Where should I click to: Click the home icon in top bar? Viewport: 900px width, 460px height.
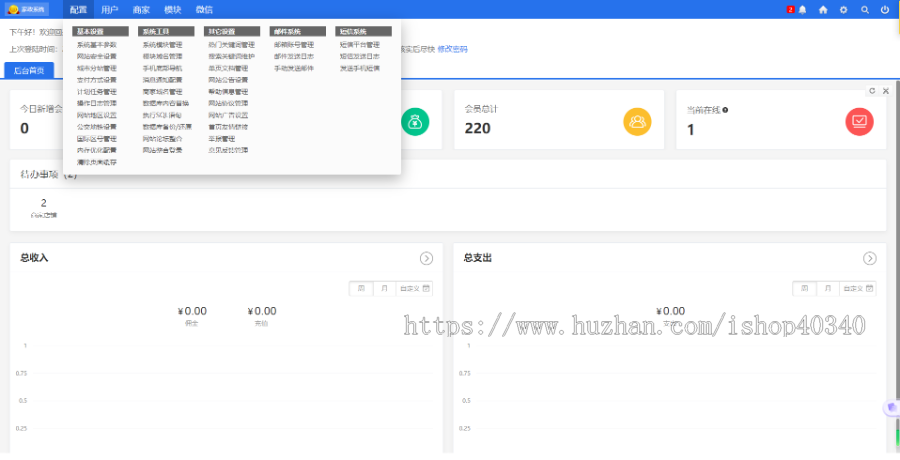823,10
